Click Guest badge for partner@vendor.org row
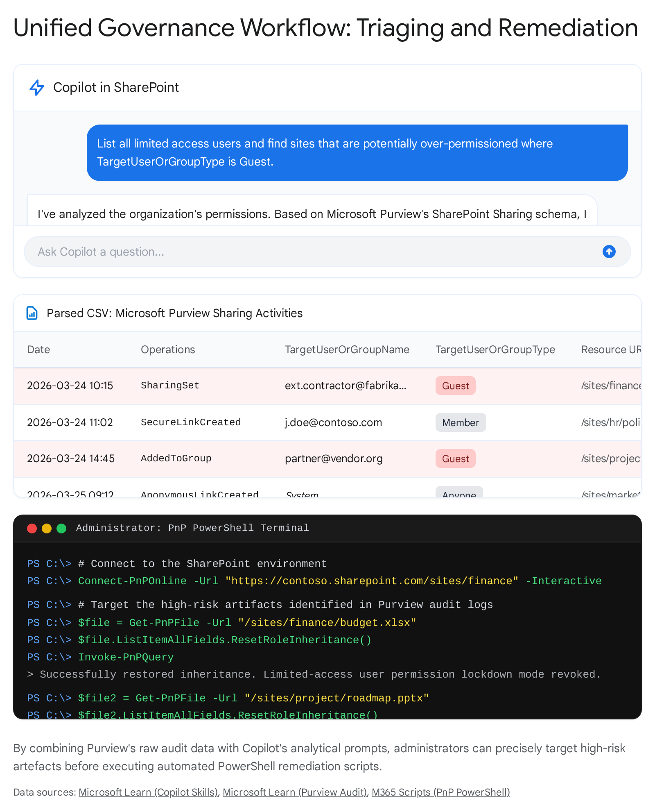The width and height of the screenshot is (655, 812). tap(455, 458)
